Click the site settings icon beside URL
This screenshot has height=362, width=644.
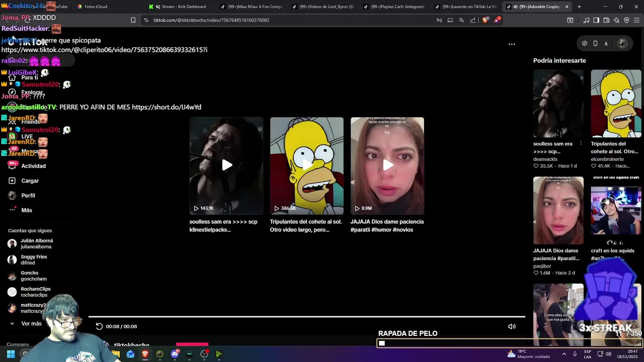click(x=146, y=20)
